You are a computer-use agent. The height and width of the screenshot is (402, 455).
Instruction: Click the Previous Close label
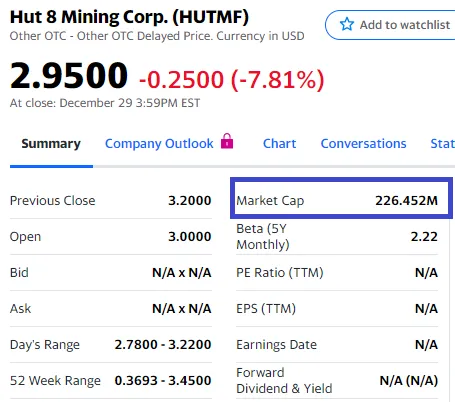pos(53,201)
